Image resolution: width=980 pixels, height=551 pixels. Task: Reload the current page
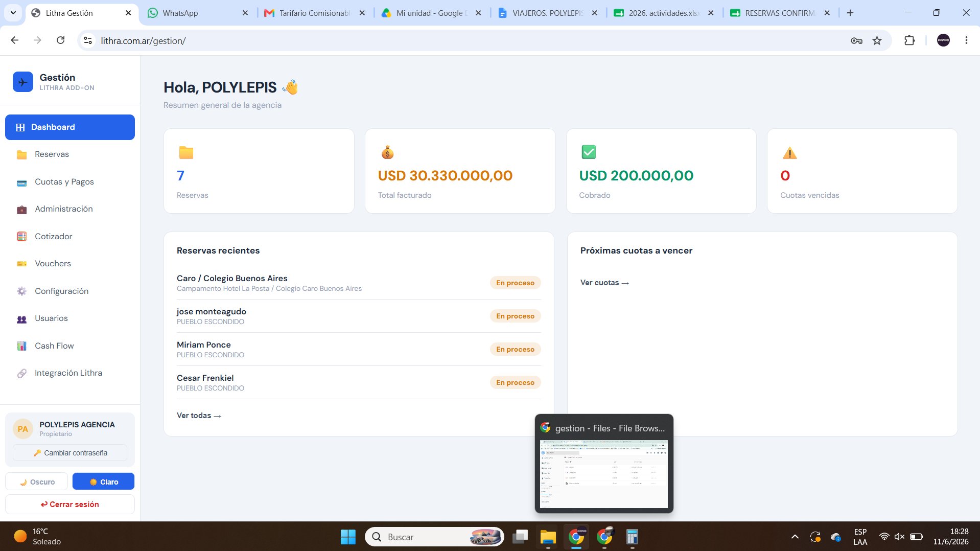[x=60, y=40]
